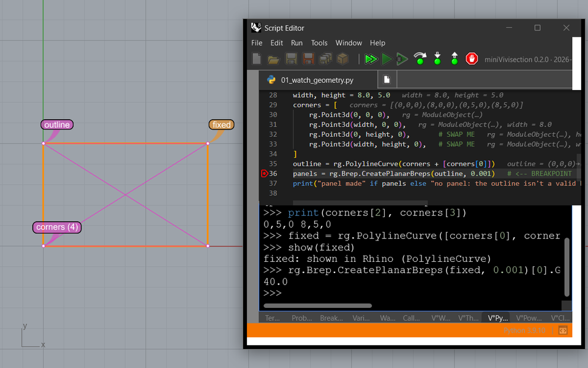This screenshot has height=368, width=588.
Task: Switch to the Vari... panel tab
Action: click(x=361, y=318)
